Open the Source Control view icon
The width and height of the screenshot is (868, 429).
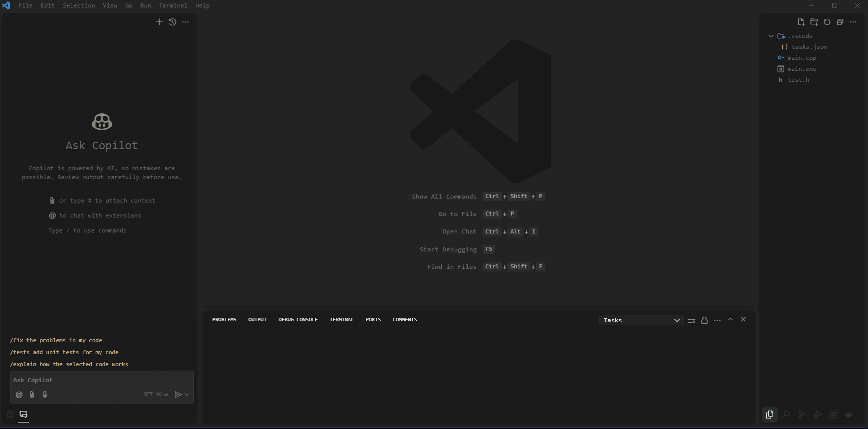(x=802, y=415)
